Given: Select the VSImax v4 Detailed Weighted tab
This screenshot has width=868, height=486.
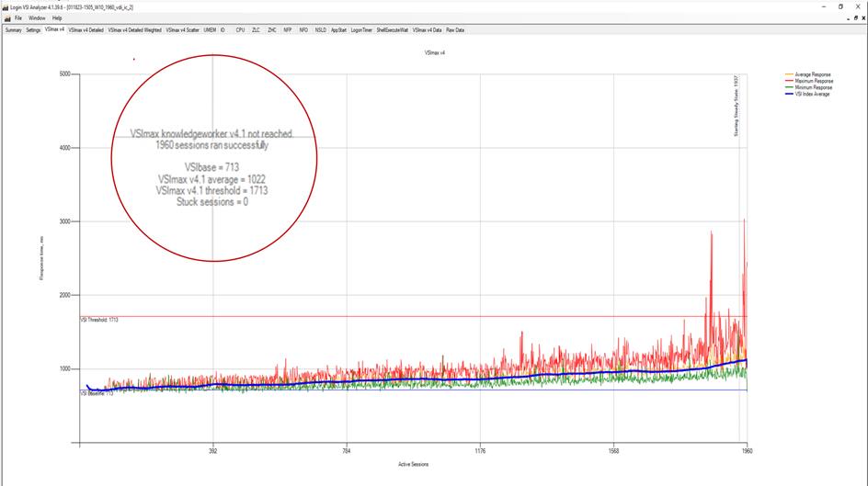Looking at the screenshot, I should click(134, 29).
